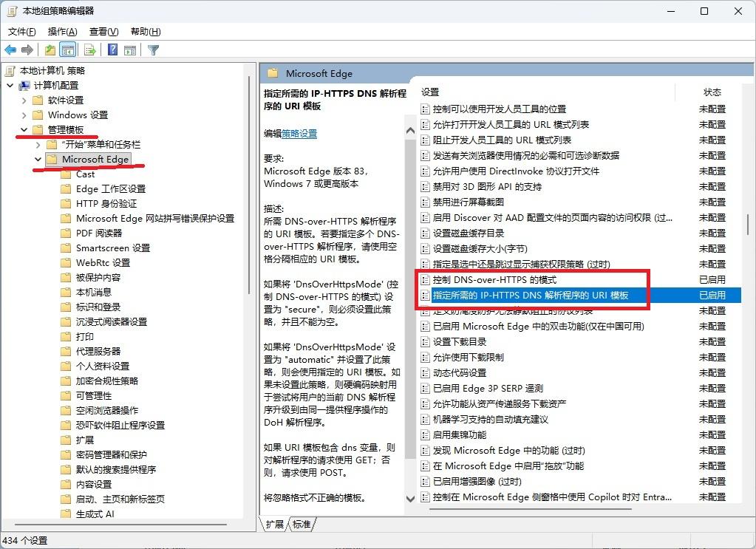Toggle the Show/Hide Console Tree toolbar icon
Image resolution: width=756 pixels, height=549 pixels.
coord(68,50)
